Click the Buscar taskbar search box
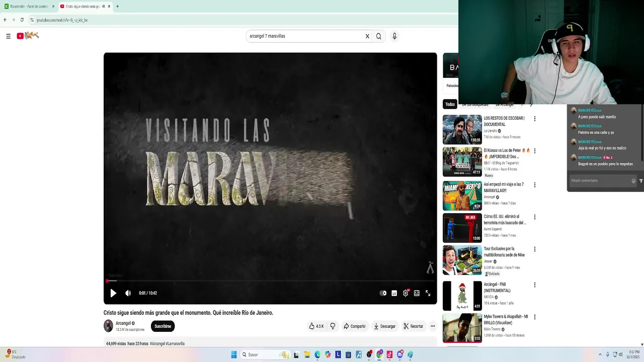The image size is (644, 362). tap(265, 354)
